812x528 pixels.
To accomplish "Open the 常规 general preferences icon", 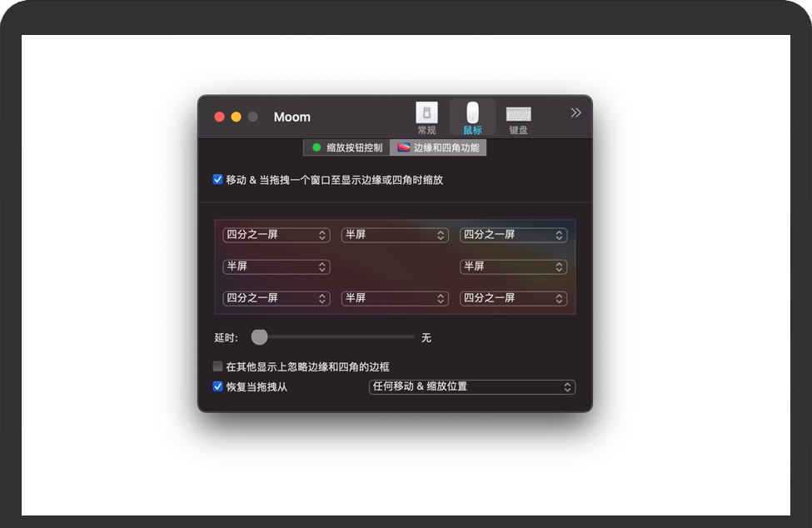I will point(426,118).
